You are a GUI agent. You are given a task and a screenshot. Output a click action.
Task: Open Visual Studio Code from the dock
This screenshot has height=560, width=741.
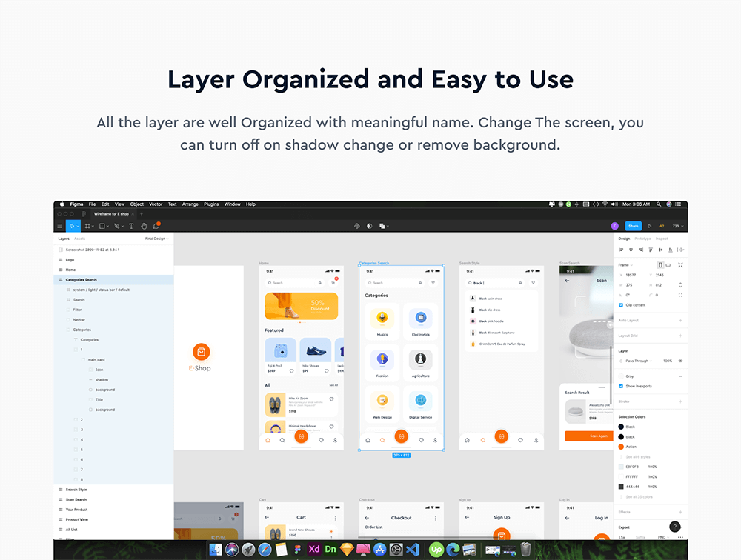point(413,549)
